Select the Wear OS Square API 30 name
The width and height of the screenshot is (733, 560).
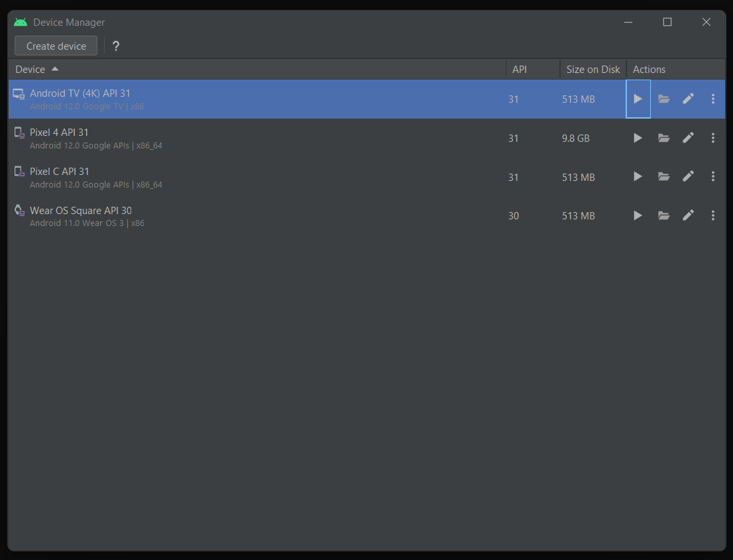[81, 210]
